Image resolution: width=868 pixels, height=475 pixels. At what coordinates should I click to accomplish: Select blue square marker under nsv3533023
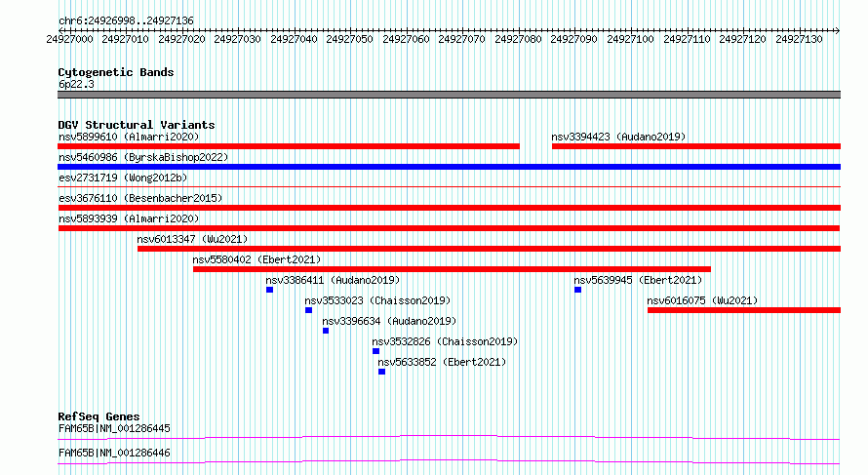pyautogui.click(x=309, y=310)
